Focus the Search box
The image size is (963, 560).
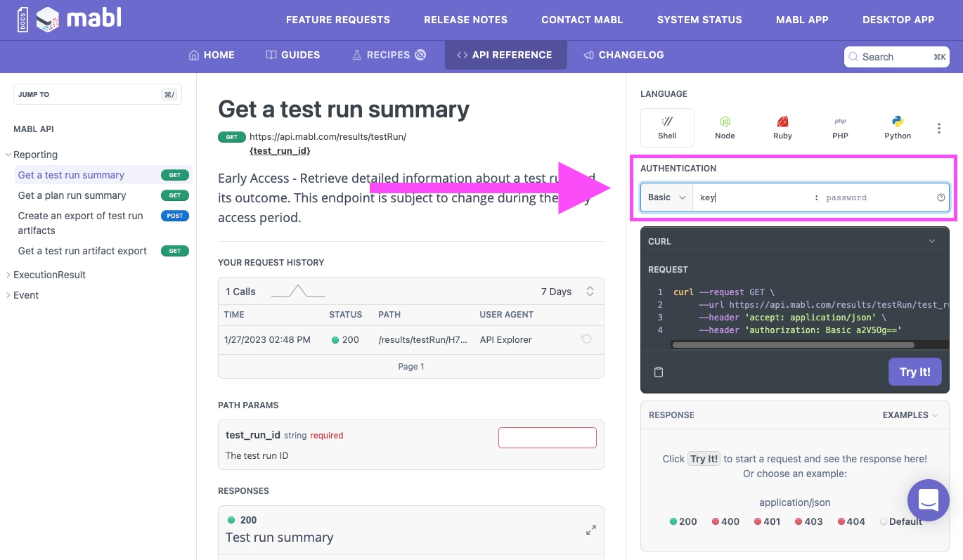click(x=897, y=57)
